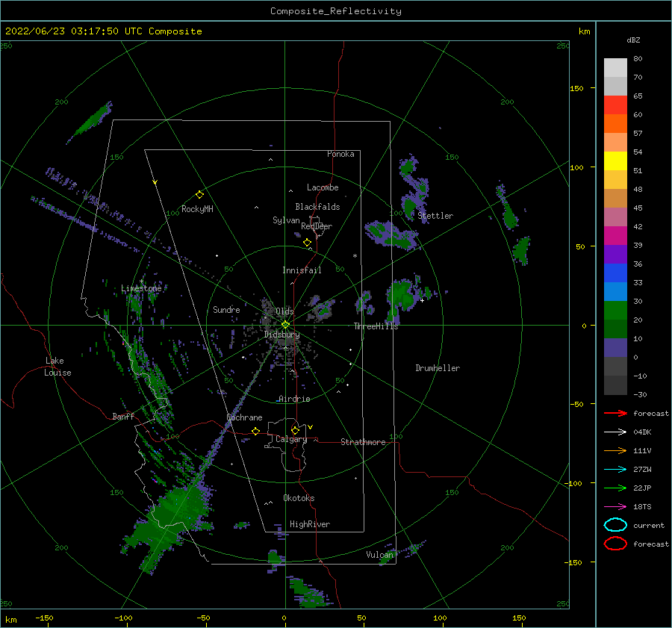Screen dimensions: 672x628
Task: Choose the dark orange swatch below the 60 label
Action: pos(615,124)
